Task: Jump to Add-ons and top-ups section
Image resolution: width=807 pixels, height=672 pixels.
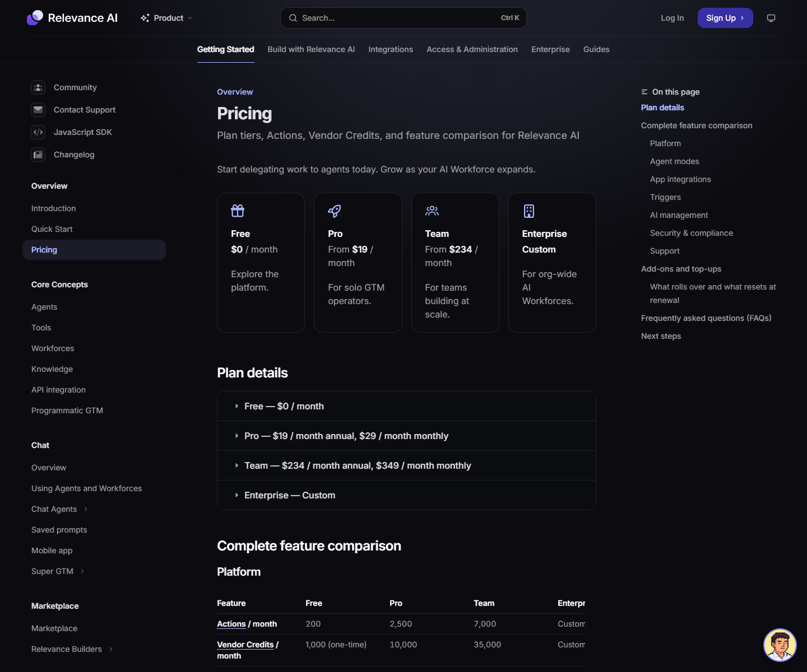Action: (681, 269)
